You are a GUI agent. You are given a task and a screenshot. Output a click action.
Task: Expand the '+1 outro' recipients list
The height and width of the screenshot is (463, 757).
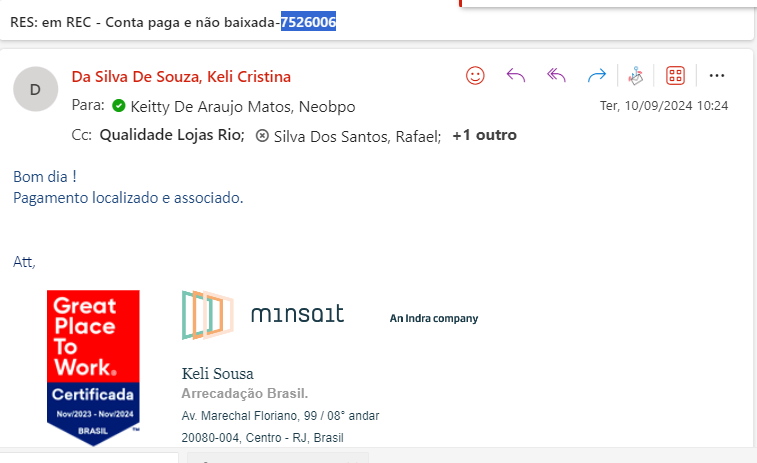pyautogui.click(x=484, y=135)
